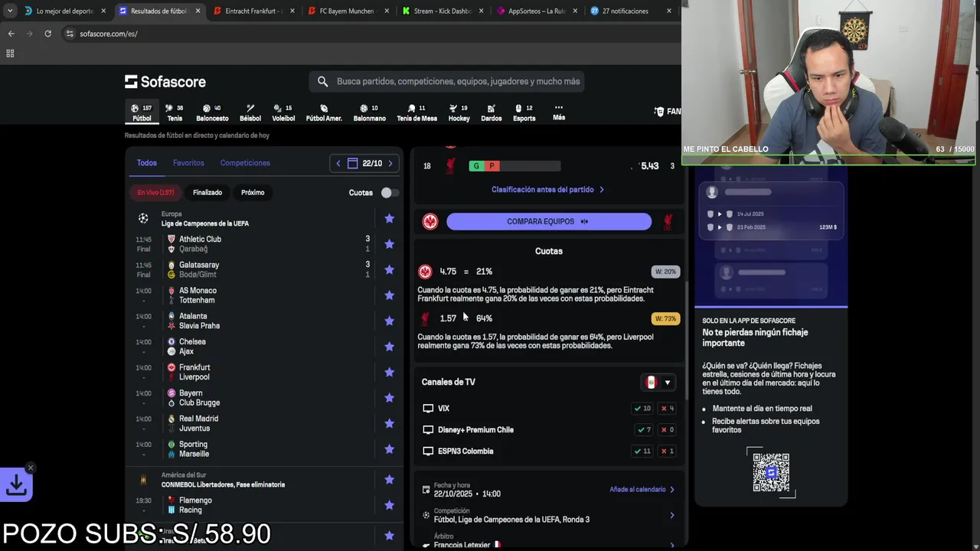980x551 pixels.
Task: Open the Balonmano sport category
Action: tap(369, 112)
